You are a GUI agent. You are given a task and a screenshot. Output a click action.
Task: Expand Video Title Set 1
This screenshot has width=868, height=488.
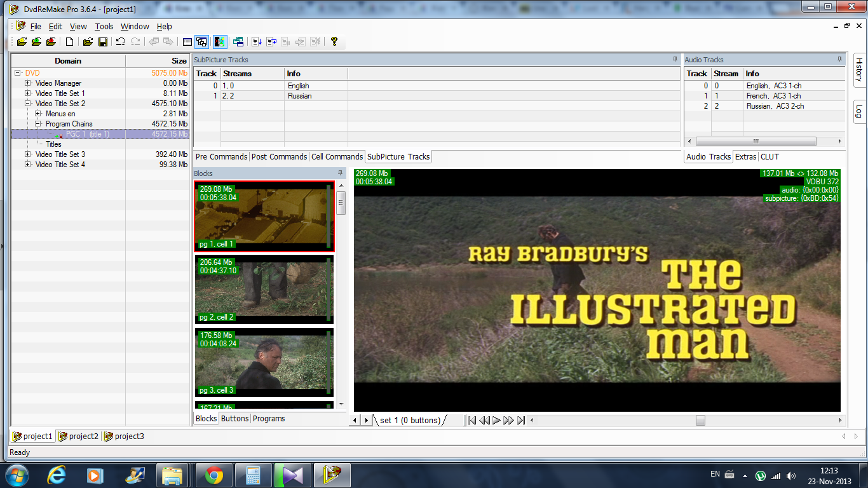coord(28,93)
